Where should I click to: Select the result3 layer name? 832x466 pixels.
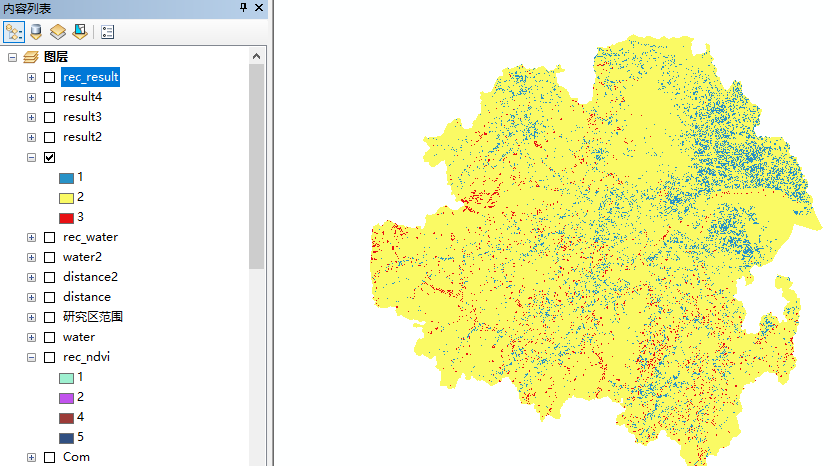82,117
